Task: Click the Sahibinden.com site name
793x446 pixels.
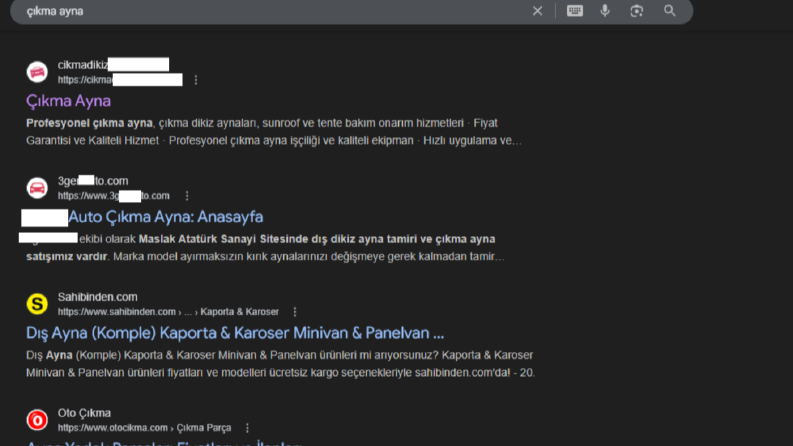Action: (x=98, y=297)
